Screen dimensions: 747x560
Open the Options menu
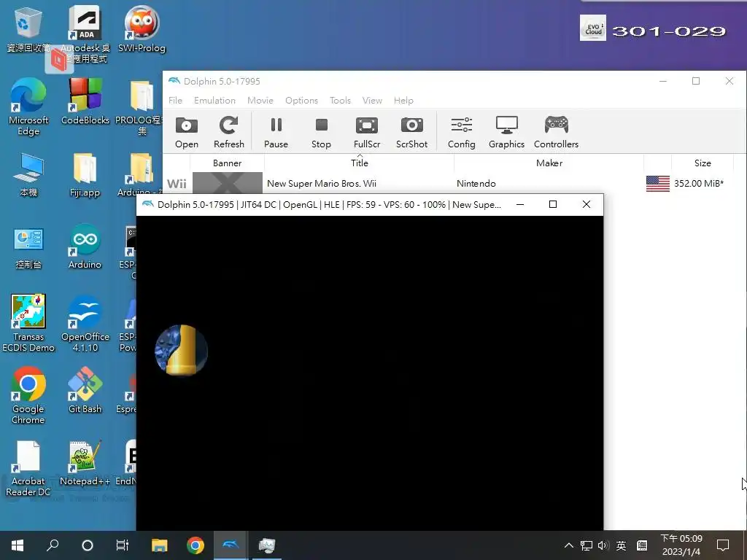click(301, 101)
